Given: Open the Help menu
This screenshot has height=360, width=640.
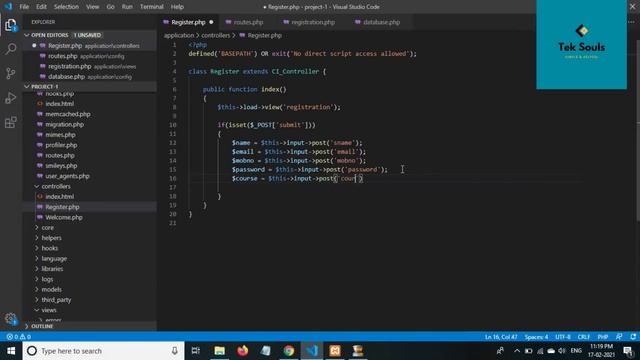Looking at the screenshot, I should coord(177,7).
